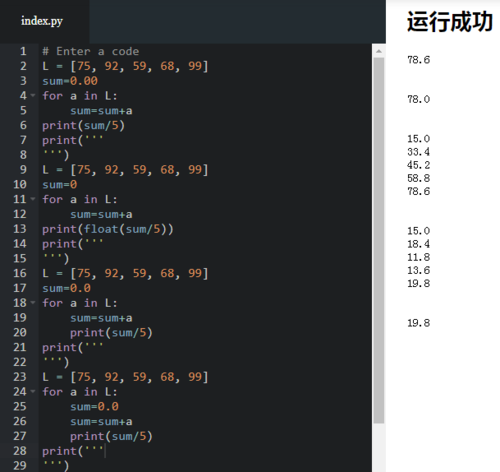Viewport: 500px width, 472px height.
Task: Place cursor on print(float(sum/5)) line
Action: click(108, 229)
